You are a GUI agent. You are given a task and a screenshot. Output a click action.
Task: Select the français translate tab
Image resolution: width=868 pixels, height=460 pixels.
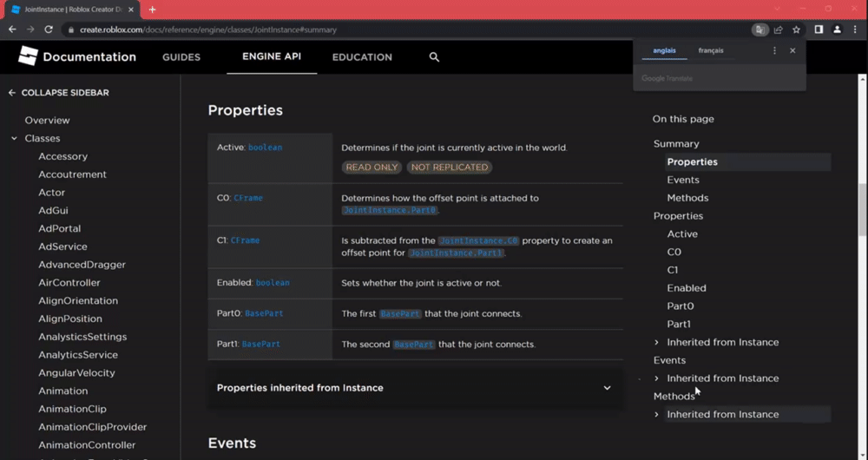711,50
